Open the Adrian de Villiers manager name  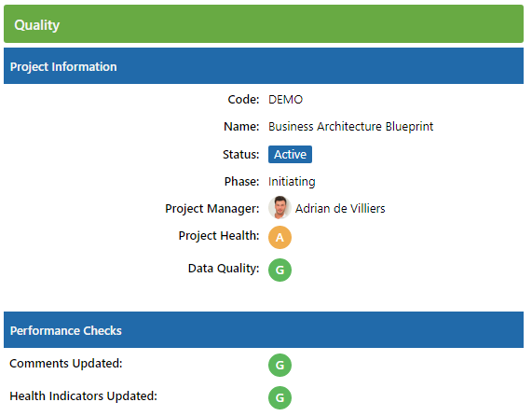(x=340, y=208)
